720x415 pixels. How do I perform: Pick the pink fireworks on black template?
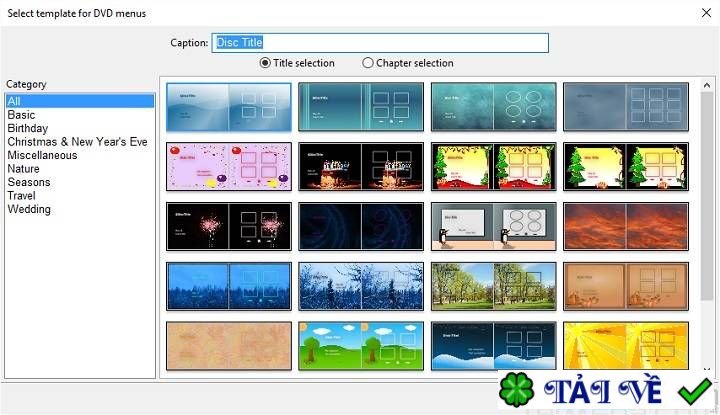pyautogui.click(x=229, y=226)
